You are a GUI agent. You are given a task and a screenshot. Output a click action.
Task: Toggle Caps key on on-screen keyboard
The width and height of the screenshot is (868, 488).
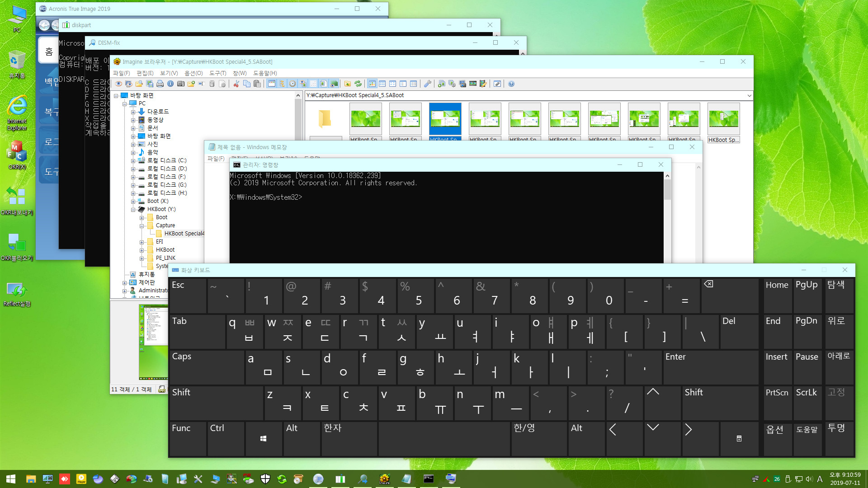[207, 367]
